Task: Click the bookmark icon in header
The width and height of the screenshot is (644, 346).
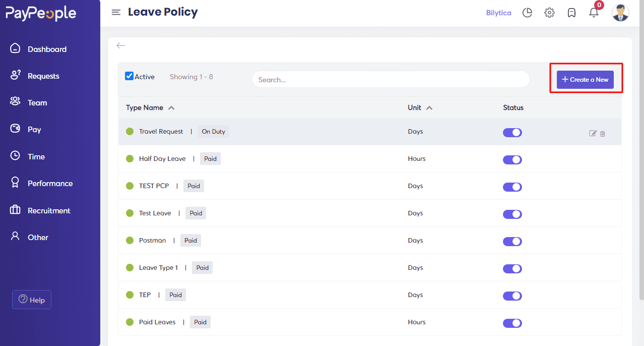Action: pyautogui.click(x=571, y=13)
